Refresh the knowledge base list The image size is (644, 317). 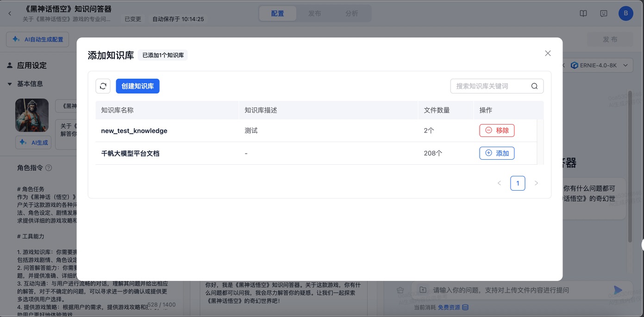click(x=103, y=86)
